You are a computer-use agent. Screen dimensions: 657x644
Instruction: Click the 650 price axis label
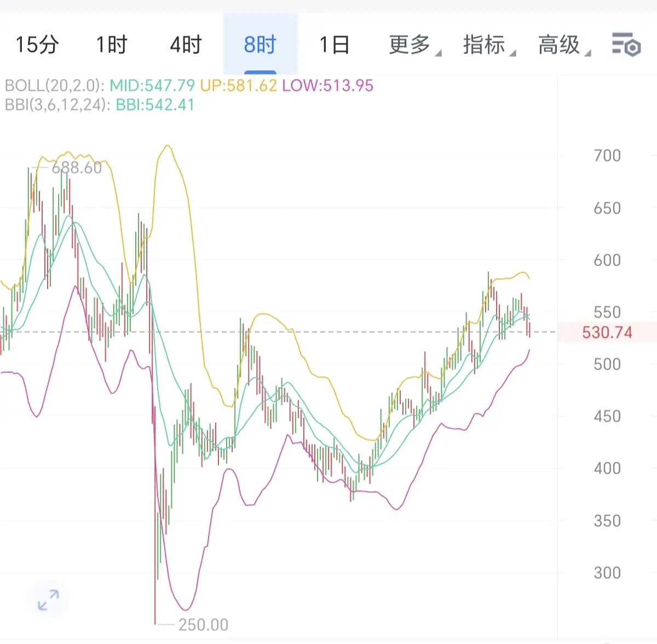point(607,208)
